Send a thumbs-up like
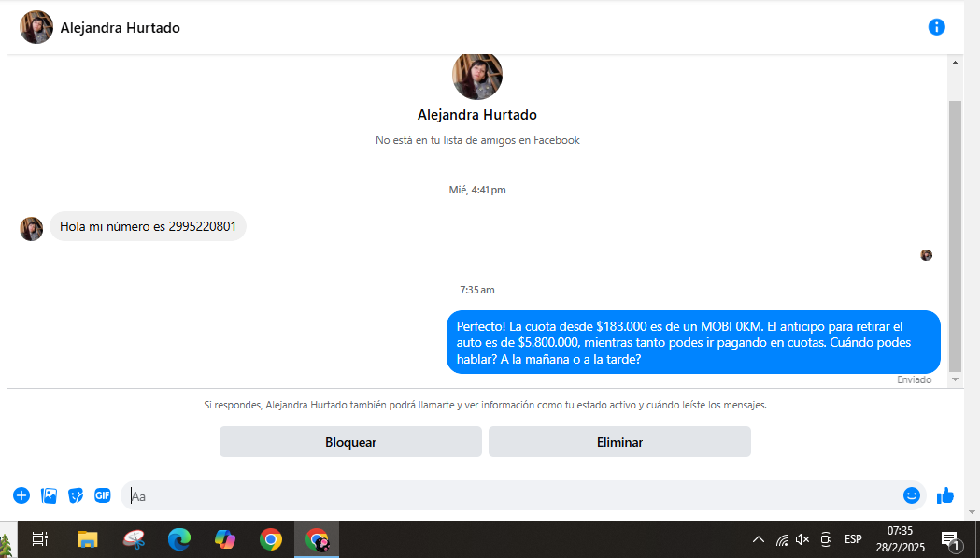This screenshot has width=980, height=558. [x=945, y=495]
